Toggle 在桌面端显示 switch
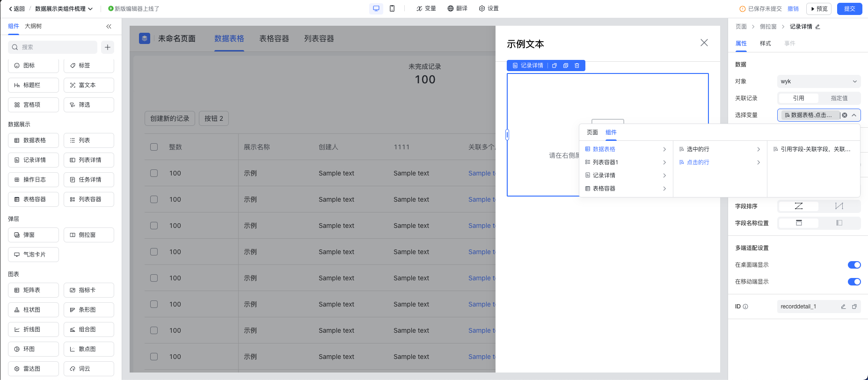 click(x=854, y=265)
